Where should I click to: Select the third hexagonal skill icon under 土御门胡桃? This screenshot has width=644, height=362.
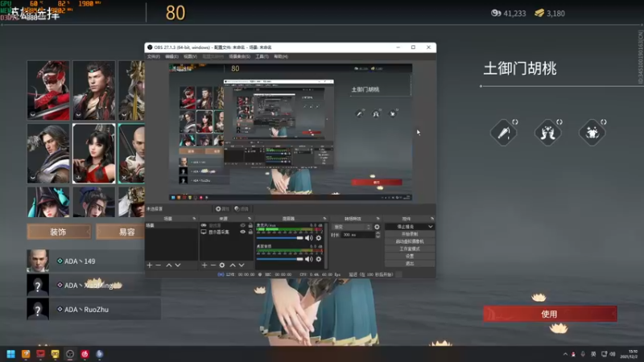pos(592,133)
